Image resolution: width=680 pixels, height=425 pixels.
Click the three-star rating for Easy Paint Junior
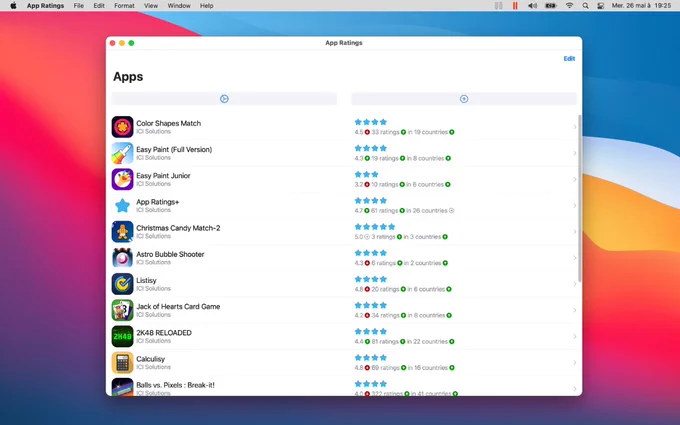click(366, 174)
